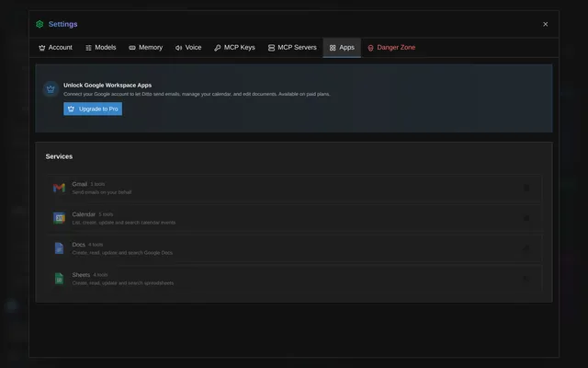Viewport: 588px width, 368px height.
Task: Click the Services section heading
Action: [x=59, y=156]
